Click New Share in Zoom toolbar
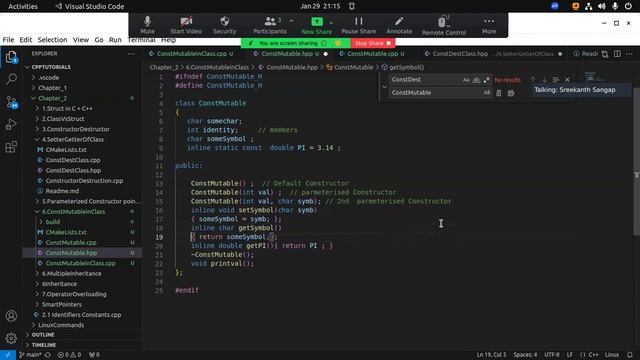The width and height of the screenshot is (640, 360). click(316, 25)
